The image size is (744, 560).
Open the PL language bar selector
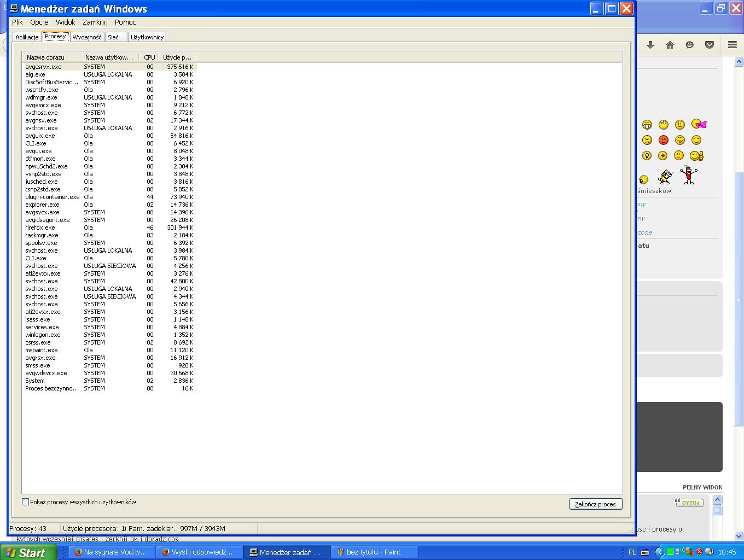(632, 552)
